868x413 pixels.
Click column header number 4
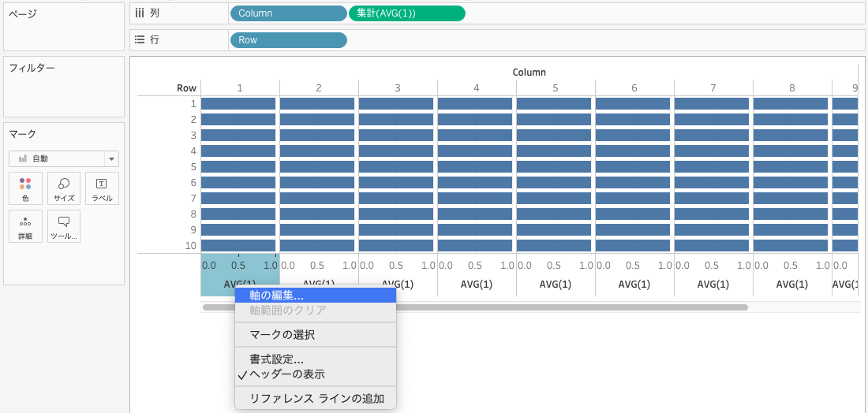[x=477, y=88]
